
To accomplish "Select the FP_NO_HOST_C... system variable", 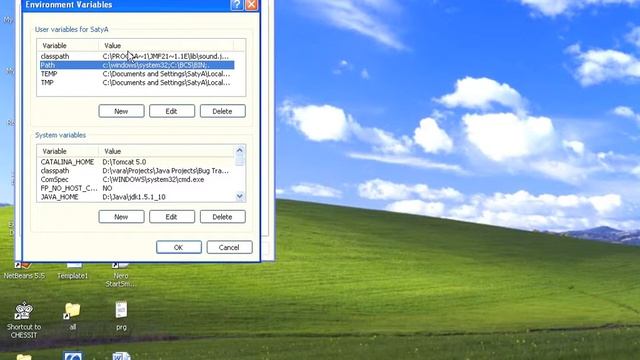I will (137, 188).
